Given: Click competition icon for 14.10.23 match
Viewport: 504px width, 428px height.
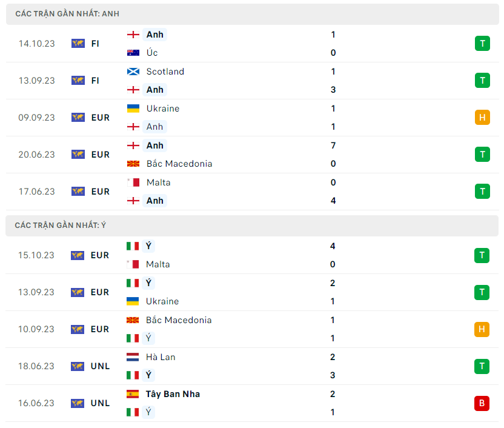Looking at the screenshot, I should tap(78, 44).
